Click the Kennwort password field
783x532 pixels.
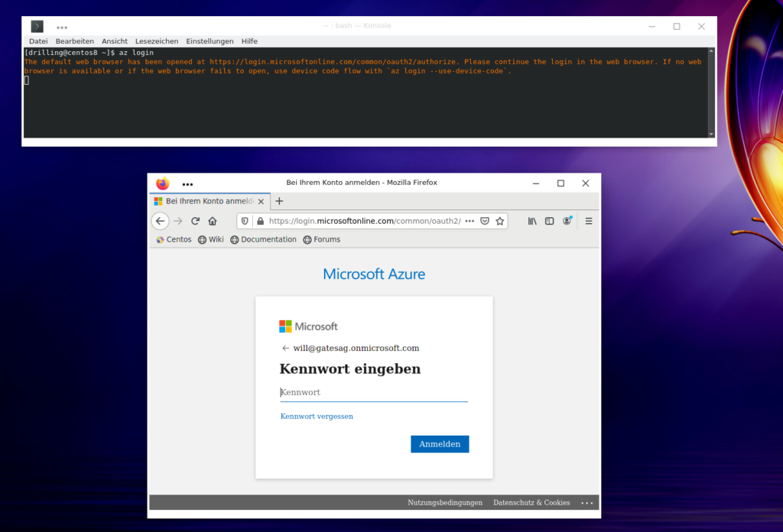pyautogui.click(x=374, y=393)
